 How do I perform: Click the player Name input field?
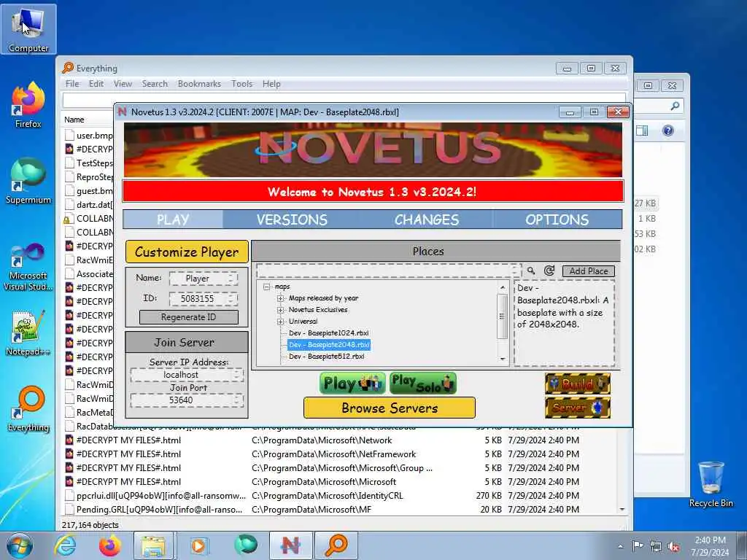204,279
